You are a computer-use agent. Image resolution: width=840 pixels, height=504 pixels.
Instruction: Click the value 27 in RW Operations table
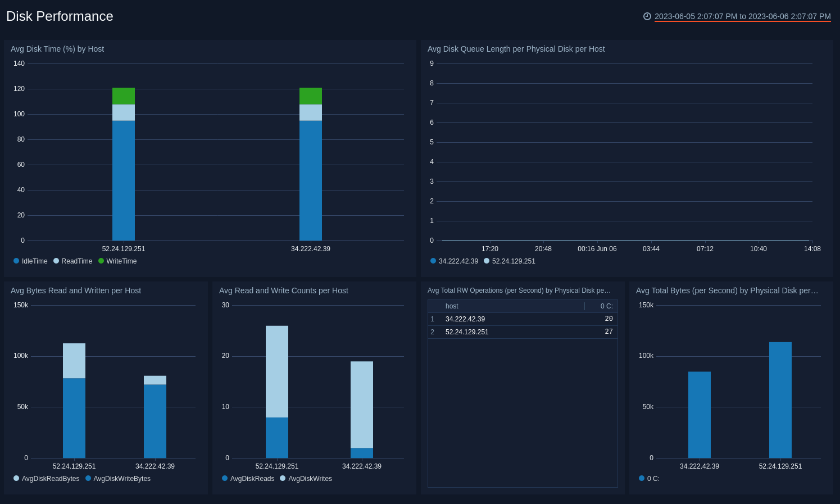609,332
